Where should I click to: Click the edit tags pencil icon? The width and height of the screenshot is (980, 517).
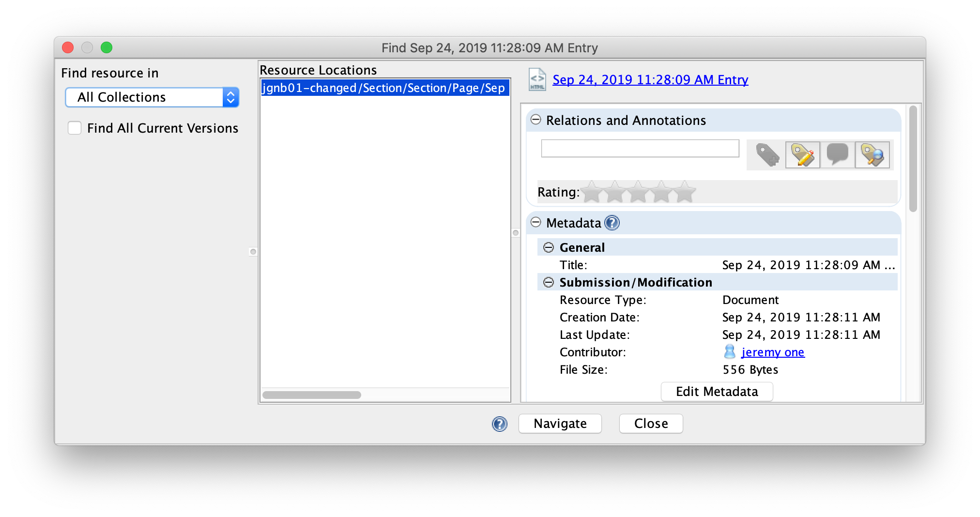(x=802, y=155)
